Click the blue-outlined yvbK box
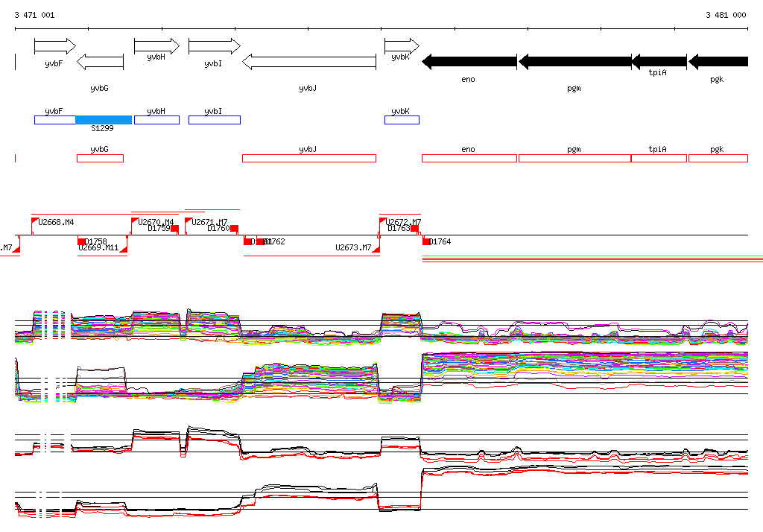Image resolution: width=763 pixels, height=532 pixels. pyautogui.click(x=402, y=120)
